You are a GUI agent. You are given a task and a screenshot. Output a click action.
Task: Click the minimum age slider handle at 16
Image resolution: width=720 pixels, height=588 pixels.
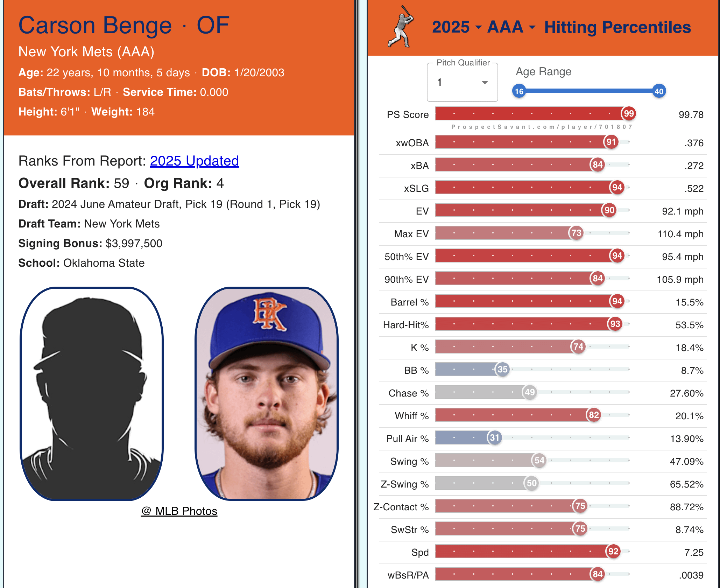point(519,91)
